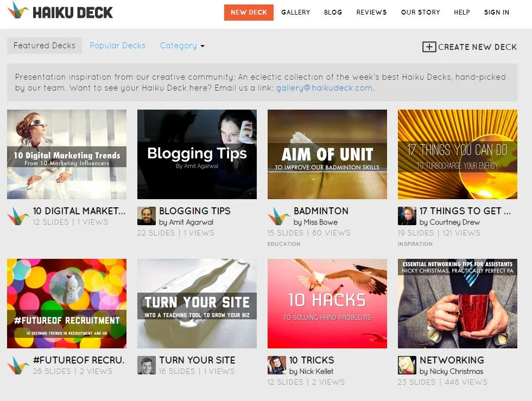Open the Turn Your Site deck thumbnail
The image size is (532, 401).
197,304
